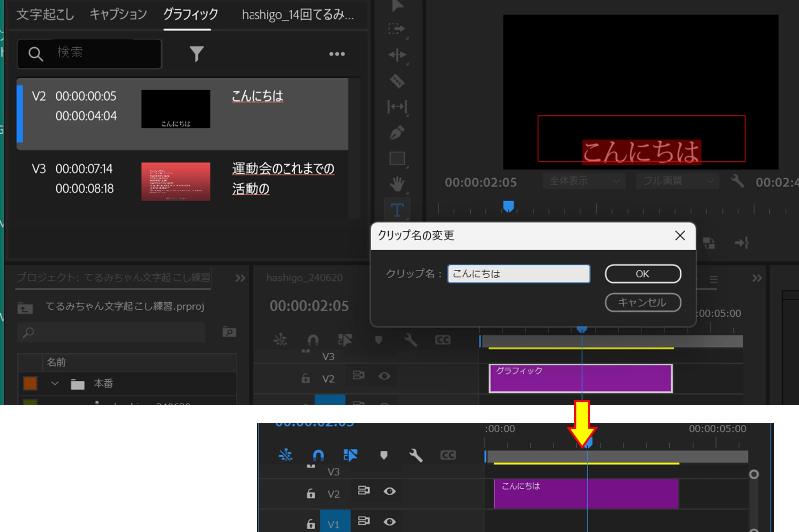Switch to the 文字起こし tab

45,15
